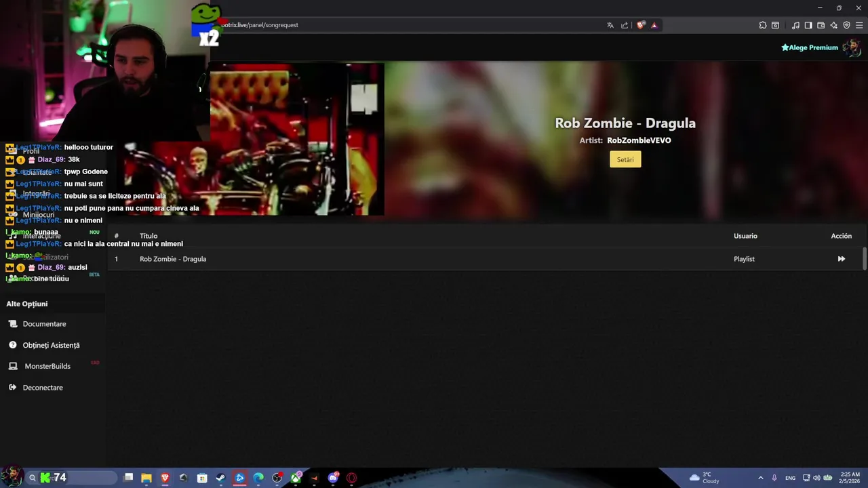Open the extensions puzzle icon
The height and width of the screenshot is (488, 868).
click(763, 25)
